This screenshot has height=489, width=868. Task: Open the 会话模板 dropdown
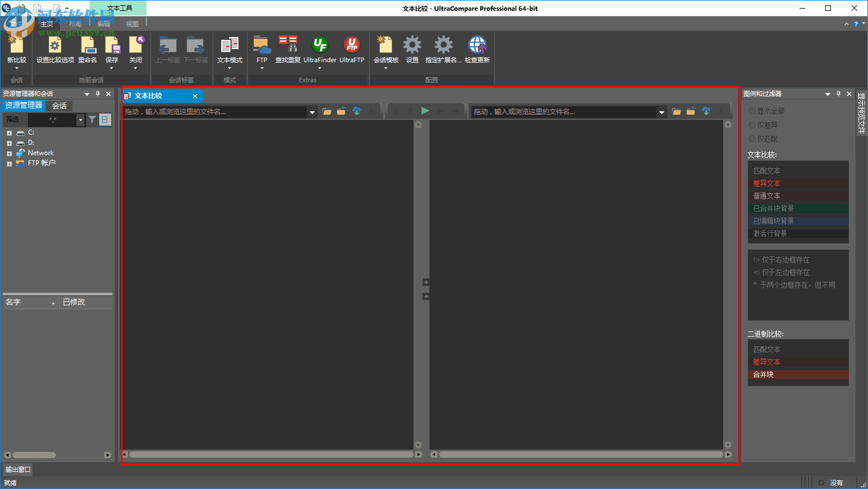click(x=386, y=67)
